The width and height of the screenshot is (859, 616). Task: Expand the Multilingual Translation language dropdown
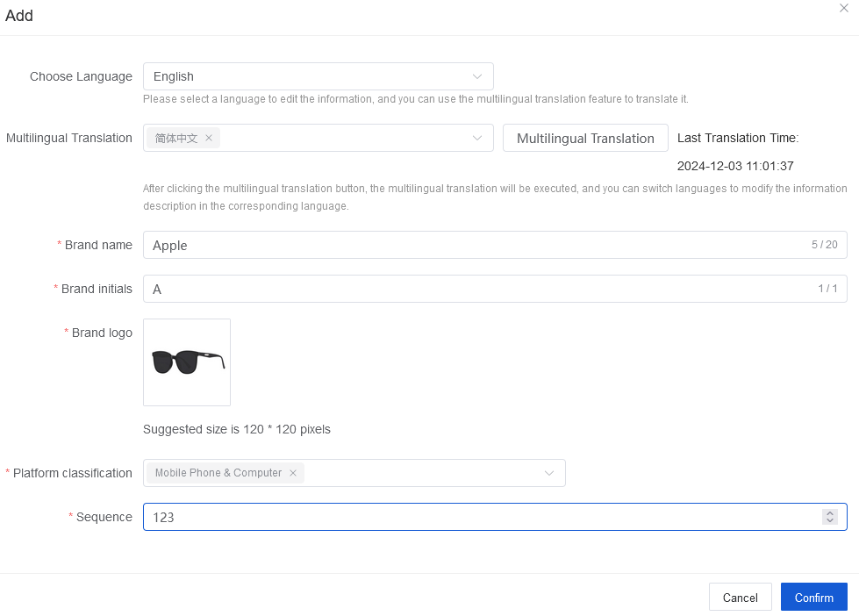click(477, 138)
